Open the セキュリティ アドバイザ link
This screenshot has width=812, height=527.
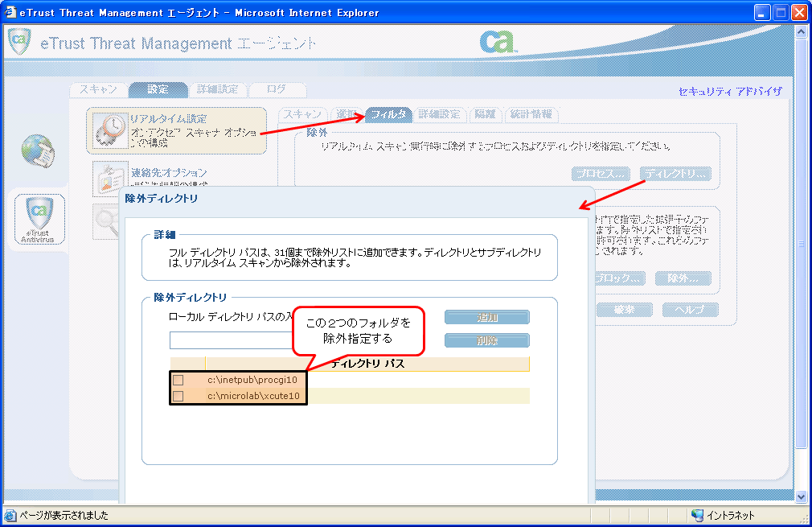point(730,92)
